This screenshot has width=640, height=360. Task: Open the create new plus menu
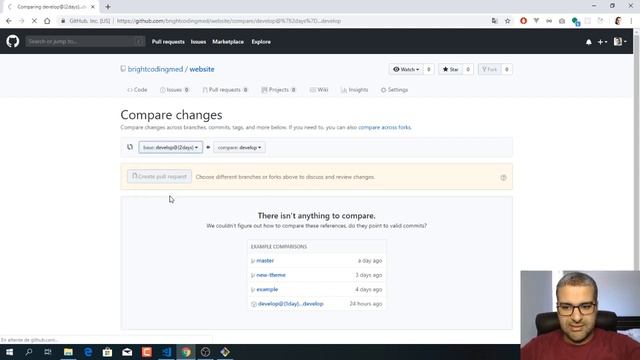click(602, 42)
